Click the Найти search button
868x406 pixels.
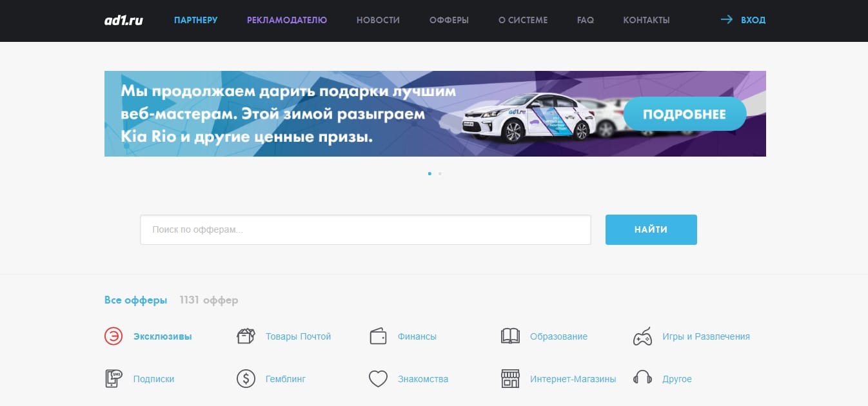click(651, 229)
